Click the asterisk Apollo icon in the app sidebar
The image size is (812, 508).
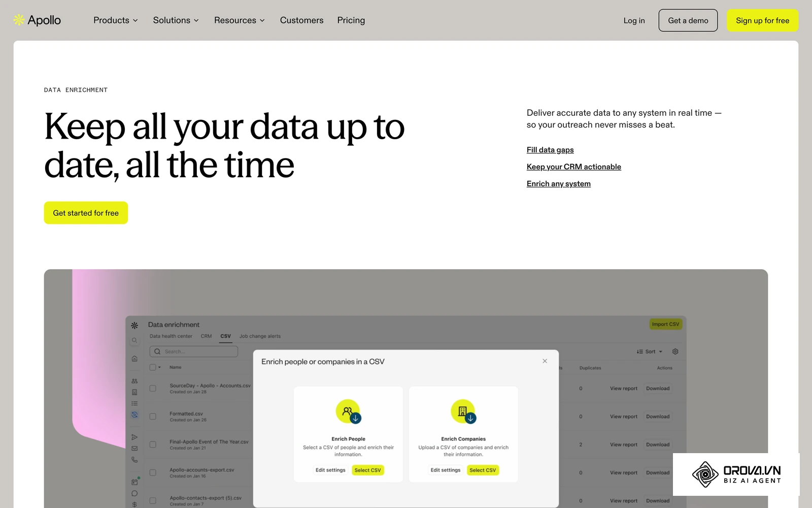click(x=134, y=325)
